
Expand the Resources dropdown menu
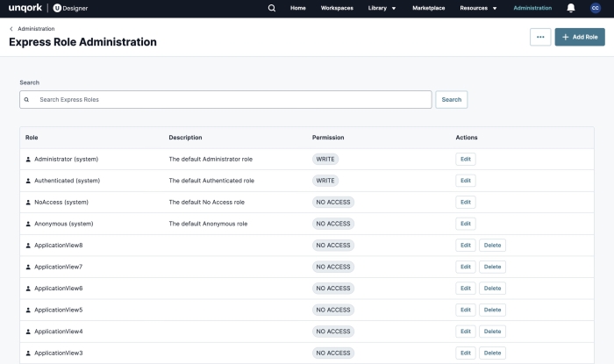pyautogui.click(x=478, y=8)
